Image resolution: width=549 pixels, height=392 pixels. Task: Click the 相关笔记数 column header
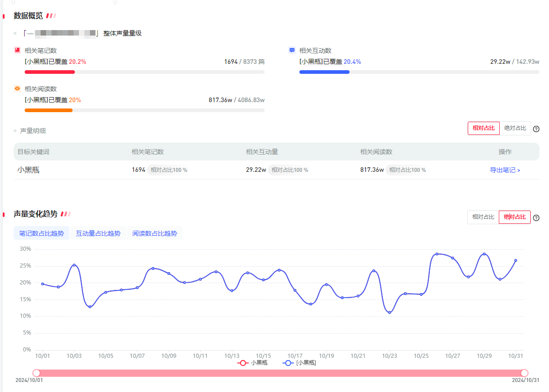147,152
